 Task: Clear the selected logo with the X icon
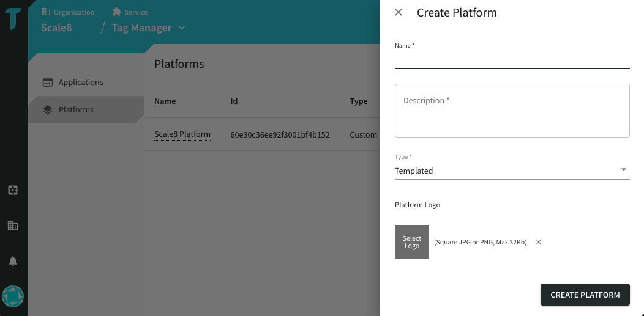[539, 242]
